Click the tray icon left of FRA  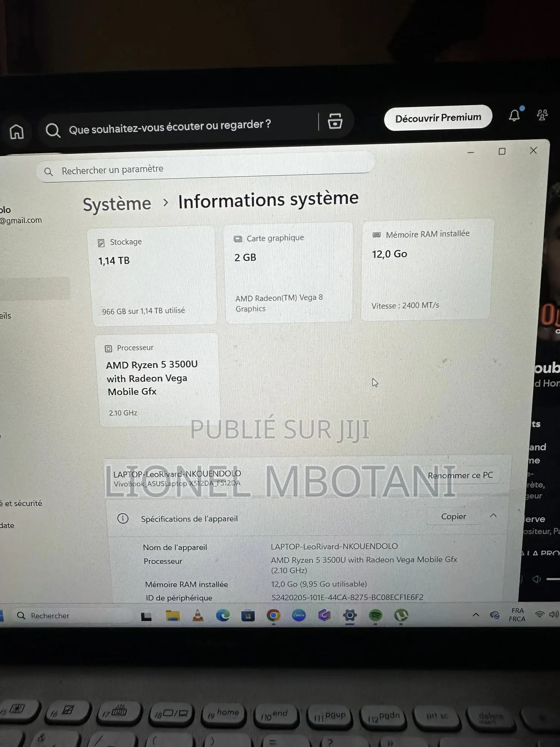(x=495, y=615)
